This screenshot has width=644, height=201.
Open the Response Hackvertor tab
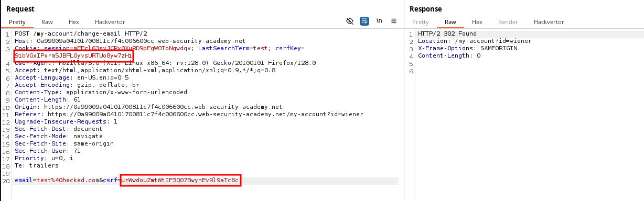pos(549,22)
